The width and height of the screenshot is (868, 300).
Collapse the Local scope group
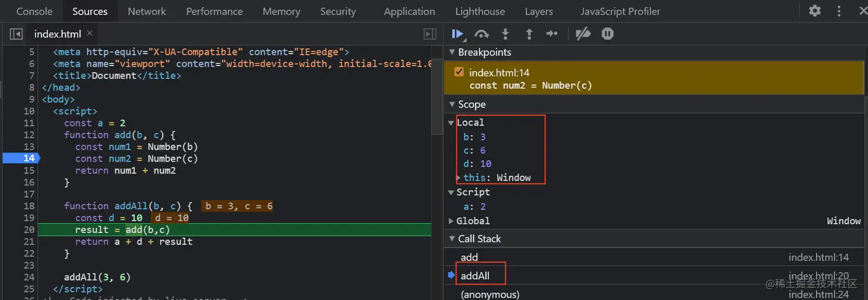coord(451,122)
